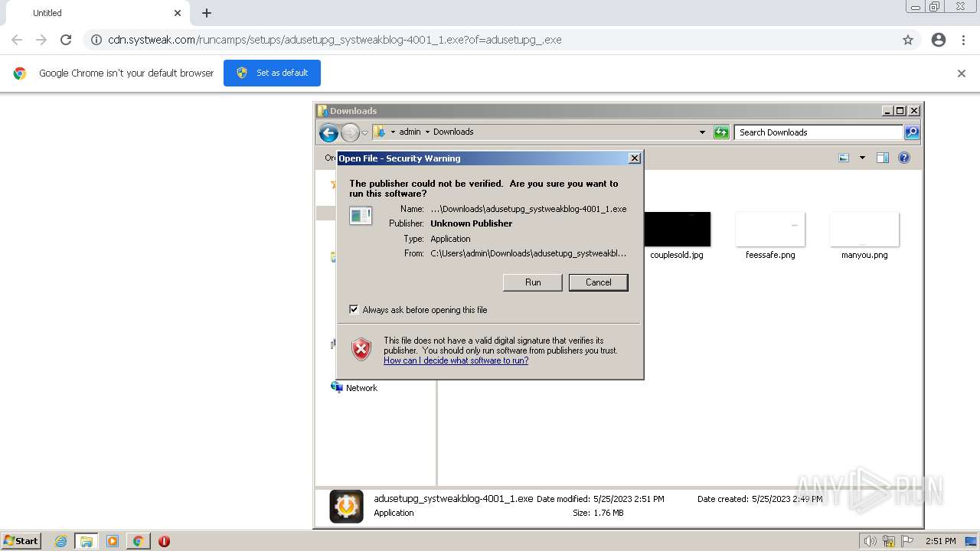The height and width of the screenshot is (551, 980).
Task: Click Back arrow in Downloads window
Action: coord(328,132)
